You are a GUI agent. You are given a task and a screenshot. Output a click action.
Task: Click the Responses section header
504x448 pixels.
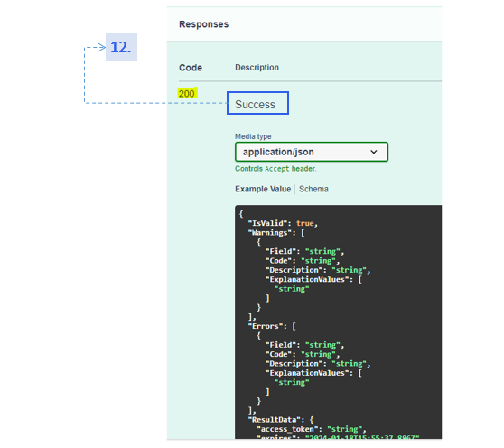pyautogui.click(x=203, y=24)
